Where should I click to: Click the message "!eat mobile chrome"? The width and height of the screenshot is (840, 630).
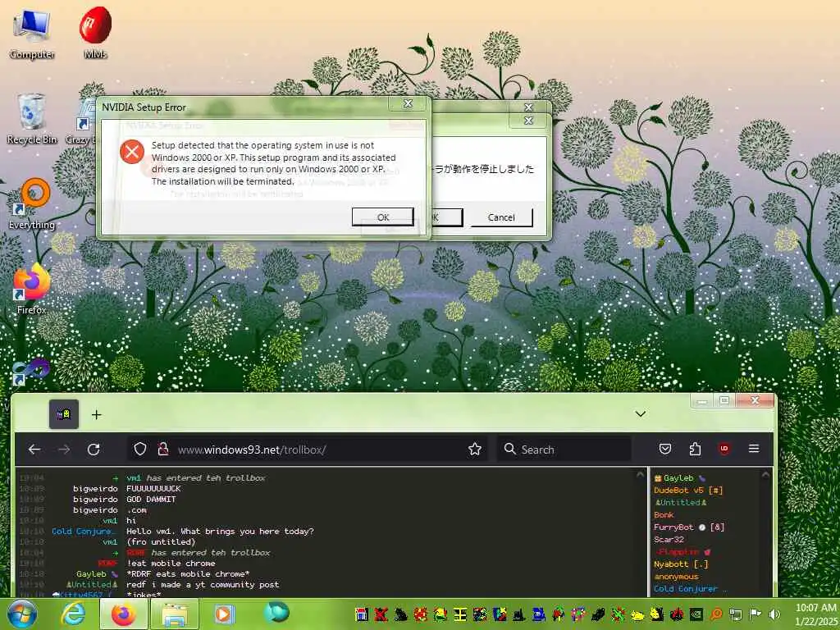tap(171, 564)
